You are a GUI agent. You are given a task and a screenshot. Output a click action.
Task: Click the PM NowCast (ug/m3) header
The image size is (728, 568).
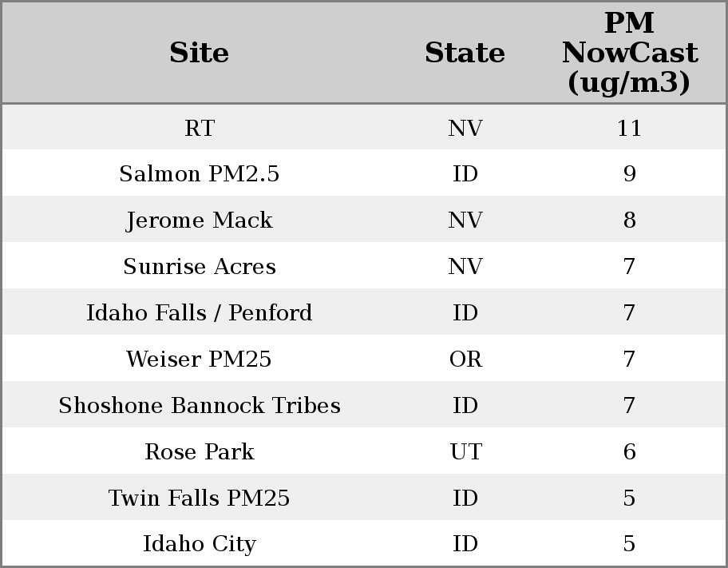click(x=629, y=54)
